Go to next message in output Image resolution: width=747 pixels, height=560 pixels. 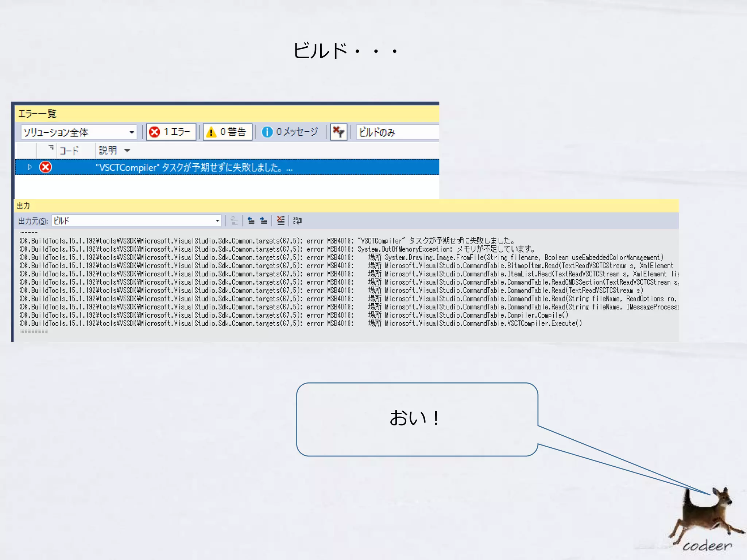(263, 221)
